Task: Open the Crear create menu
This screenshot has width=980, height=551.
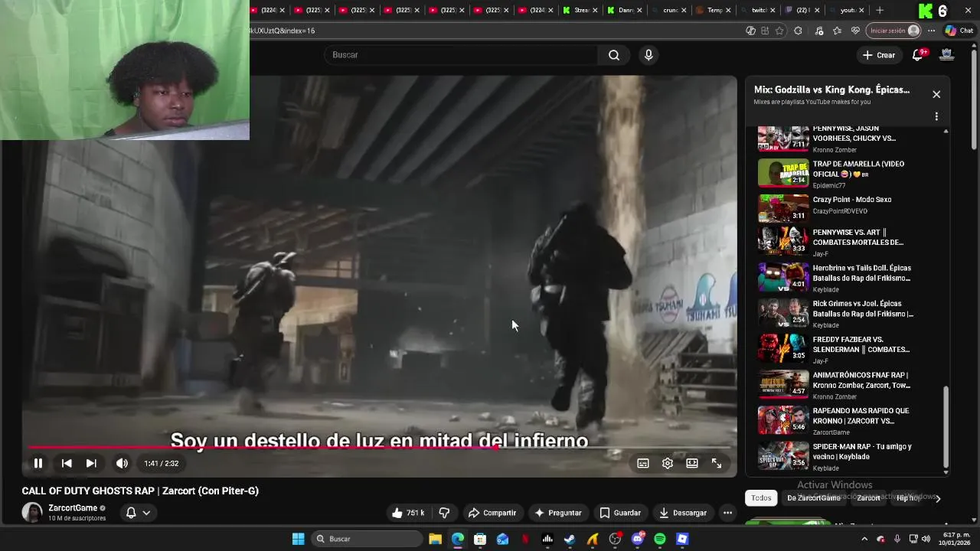Action: [878, 55]
